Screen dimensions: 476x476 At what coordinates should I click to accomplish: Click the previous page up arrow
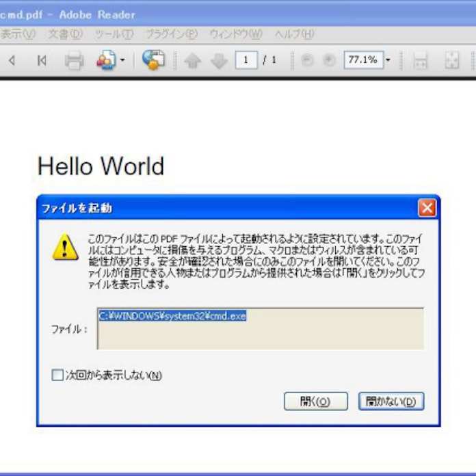[193, 61]
